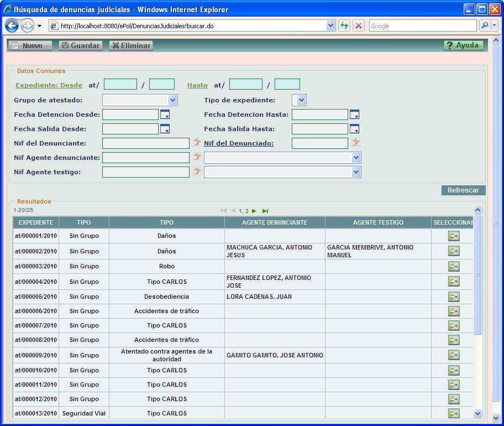Click the select icon for expediente at/000001/2010
Viewport: 504px width, 426px height.
coord(454,236)
